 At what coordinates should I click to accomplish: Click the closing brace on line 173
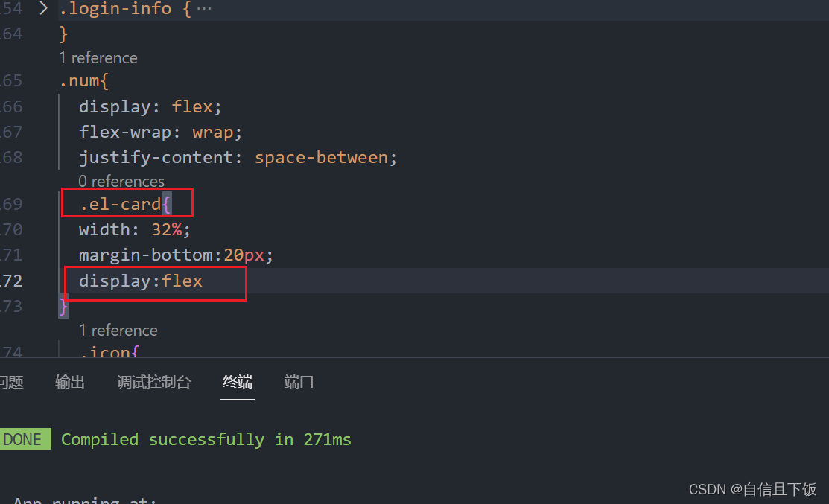(x=63, y=306)
